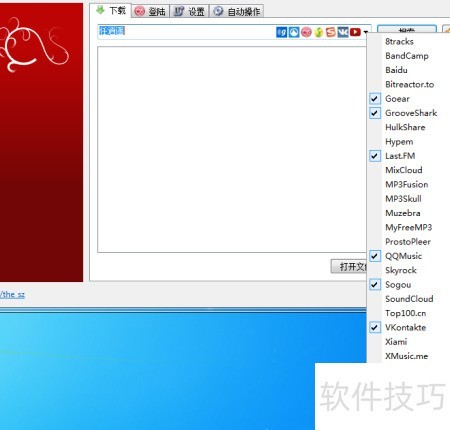Click the empty results list area
The height and width of the screenshot is (430, 450).
[x=232, y=149]
